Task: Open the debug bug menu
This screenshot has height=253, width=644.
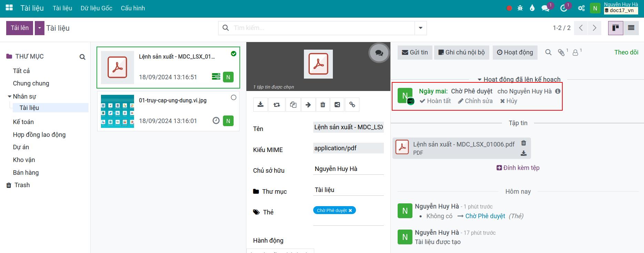Action: 520,8
